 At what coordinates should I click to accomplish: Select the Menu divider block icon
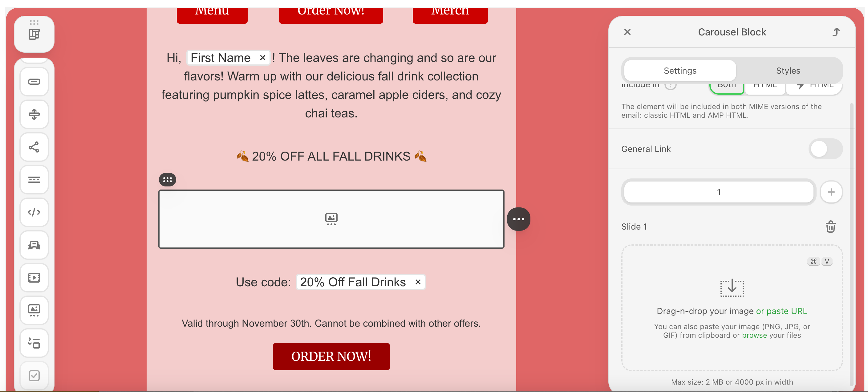(x=34, y=180)
